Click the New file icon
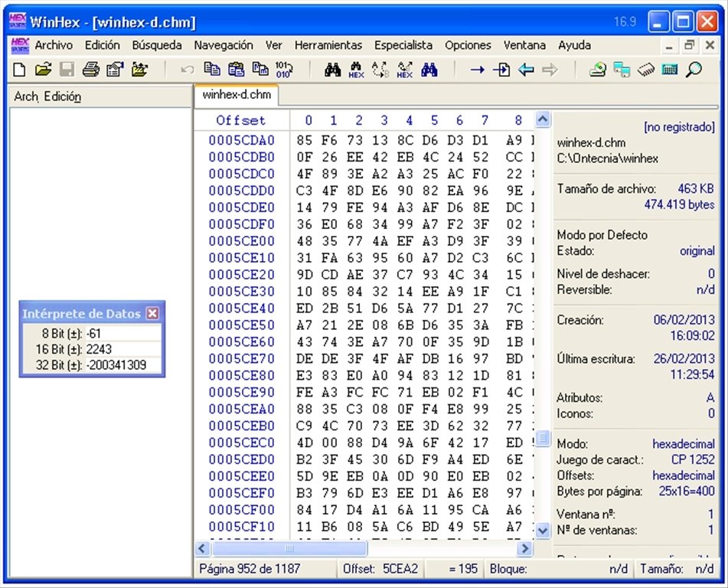This screenshot has height=588, width=728. (19, 70)
